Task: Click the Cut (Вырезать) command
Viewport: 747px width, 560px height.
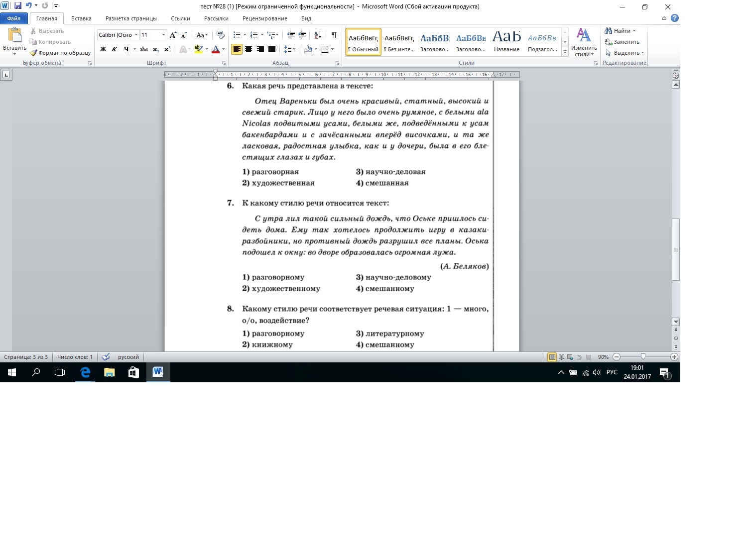Action: pyautogui.click(x=47, y=31)
